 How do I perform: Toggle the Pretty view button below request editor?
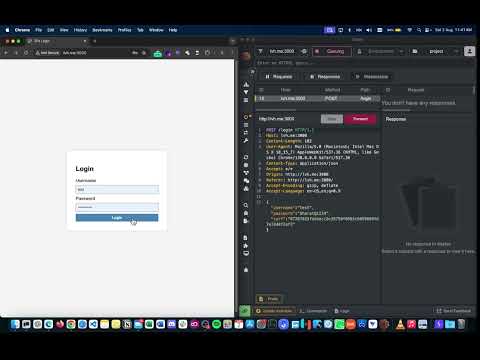click(x=269, y=299)
